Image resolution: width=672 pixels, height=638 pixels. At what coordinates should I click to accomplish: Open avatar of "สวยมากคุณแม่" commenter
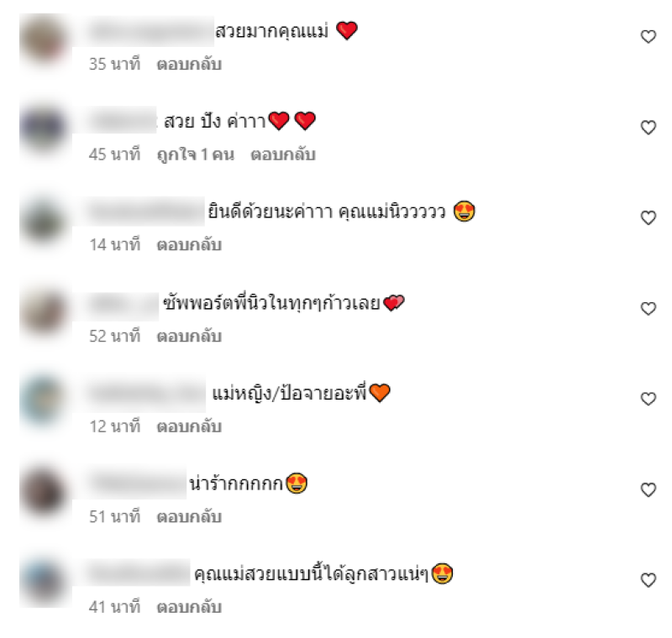click(44, 39)
